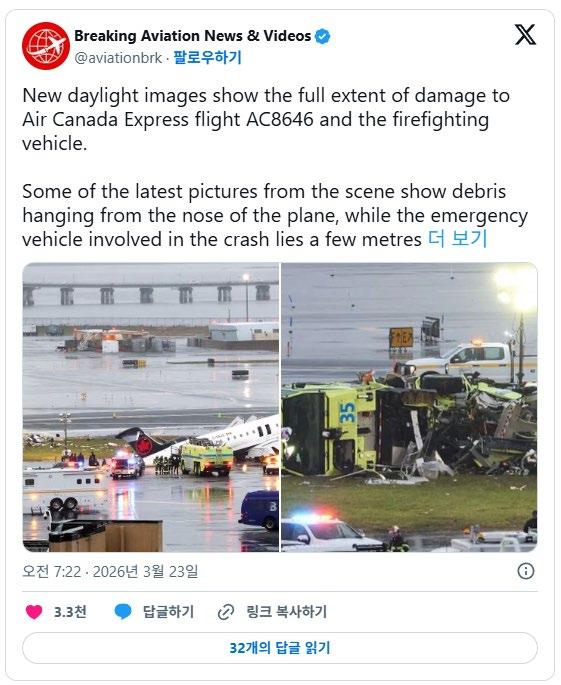Image resolution: width=561 pixels, height=685 pixels.
Task: Open the right photo of overturned fire truck
Action: [x=409, y=407]
